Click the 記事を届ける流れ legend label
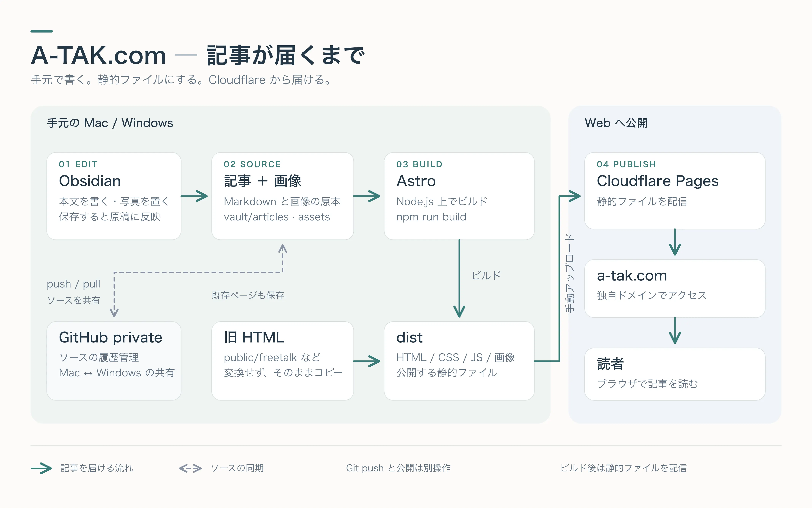The image size is (812, 508). 97,468
